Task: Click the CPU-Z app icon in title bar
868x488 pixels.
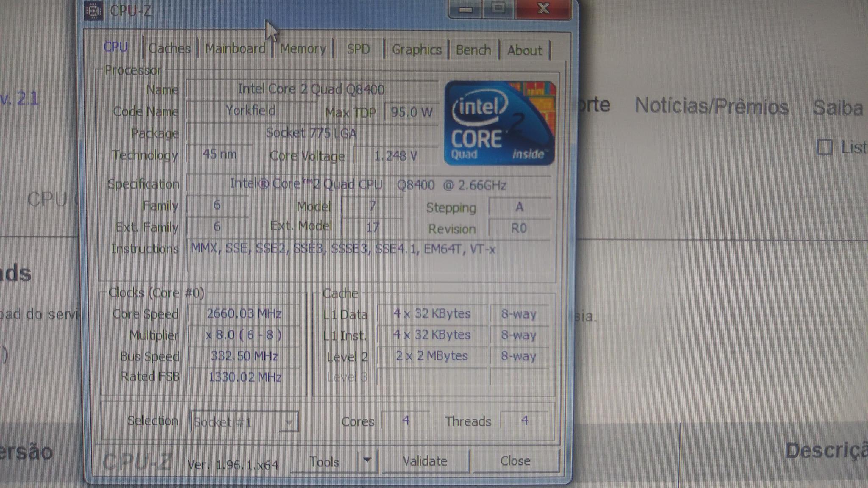Action: 94,11
